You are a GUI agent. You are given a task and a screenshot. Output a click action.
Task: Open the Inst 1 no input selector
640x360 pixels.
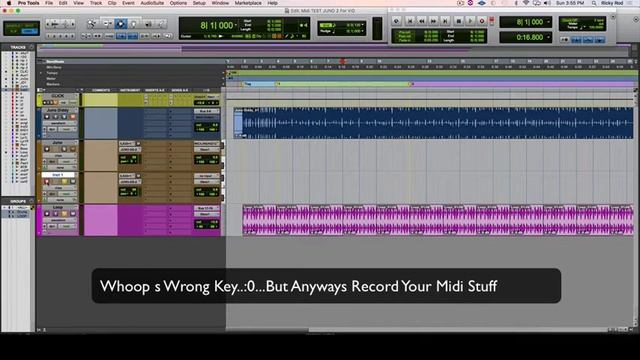click(207, 176)
